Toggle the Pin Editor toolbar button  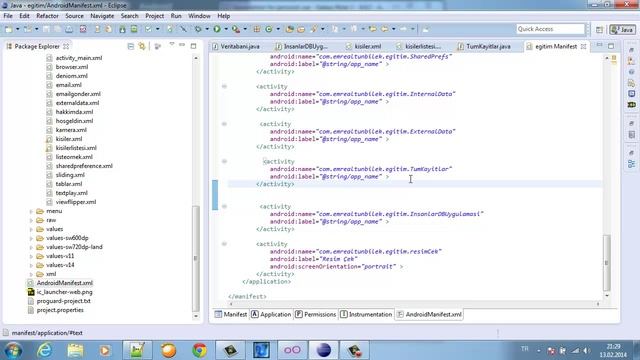tap(425, 29)
